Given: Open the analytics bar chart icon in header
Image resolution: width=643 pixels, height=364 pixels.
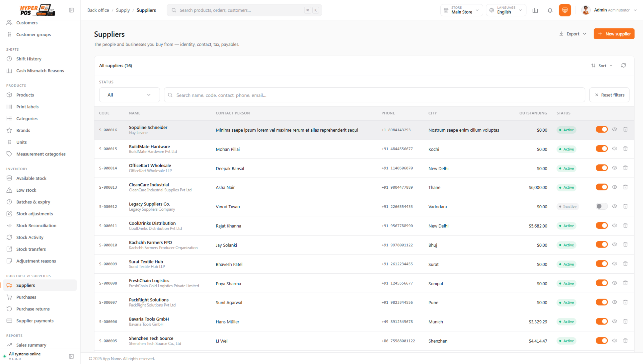Looking at the screenshot, I should 535,10.
